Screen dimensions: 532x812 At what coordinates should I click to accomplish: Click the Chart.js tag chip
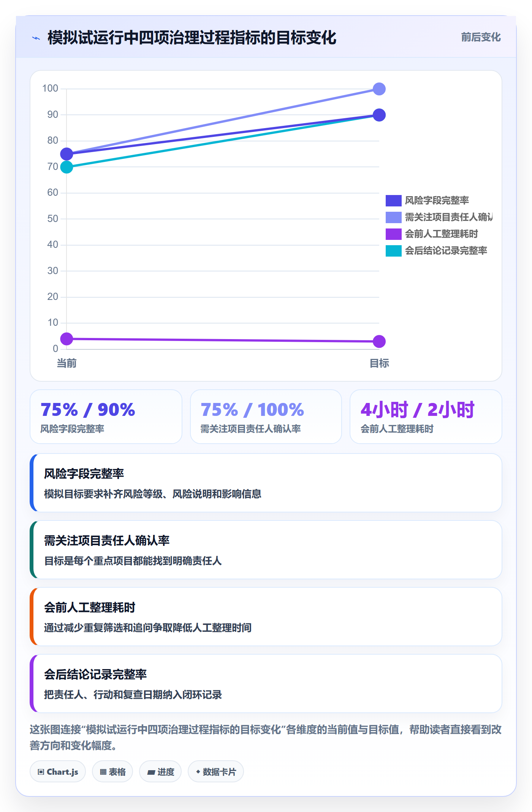(x=58, y=771)
